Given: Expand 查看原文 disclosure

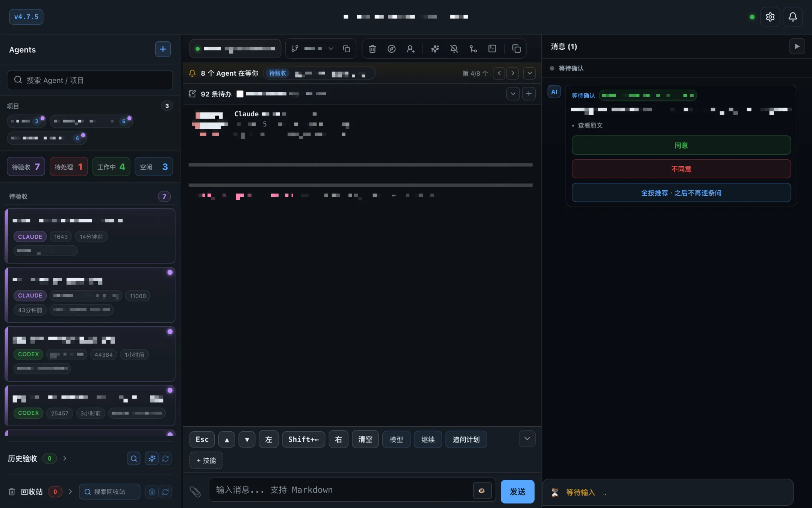Looking at the screenshot, I should (x=587, y=125).
